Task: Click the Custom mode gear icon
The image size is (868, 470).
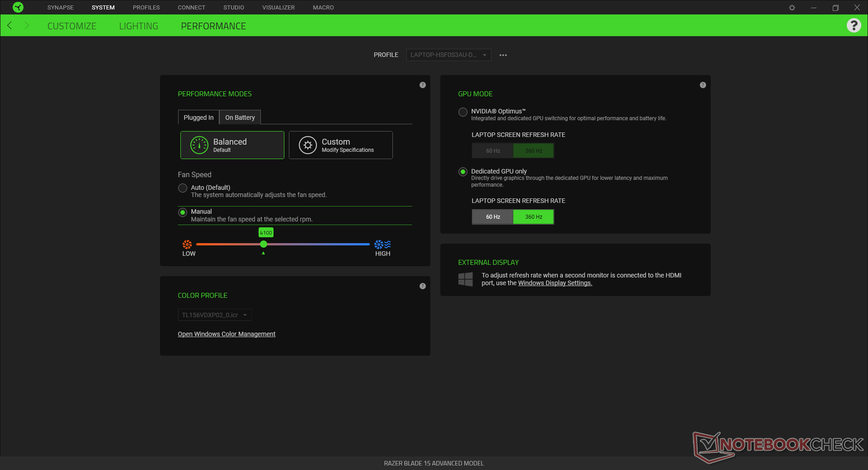Action: click(308, 145)
